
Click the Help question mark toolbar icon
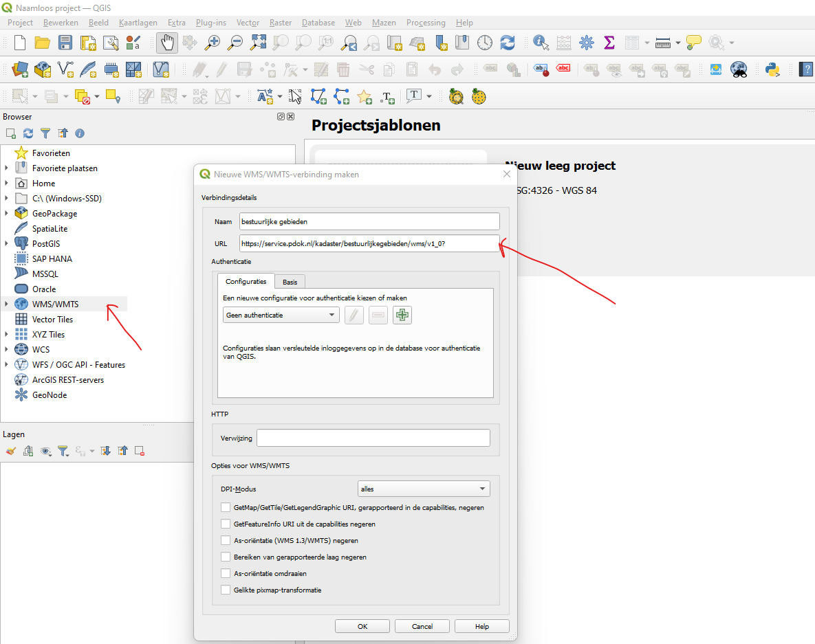pos(805,69)
